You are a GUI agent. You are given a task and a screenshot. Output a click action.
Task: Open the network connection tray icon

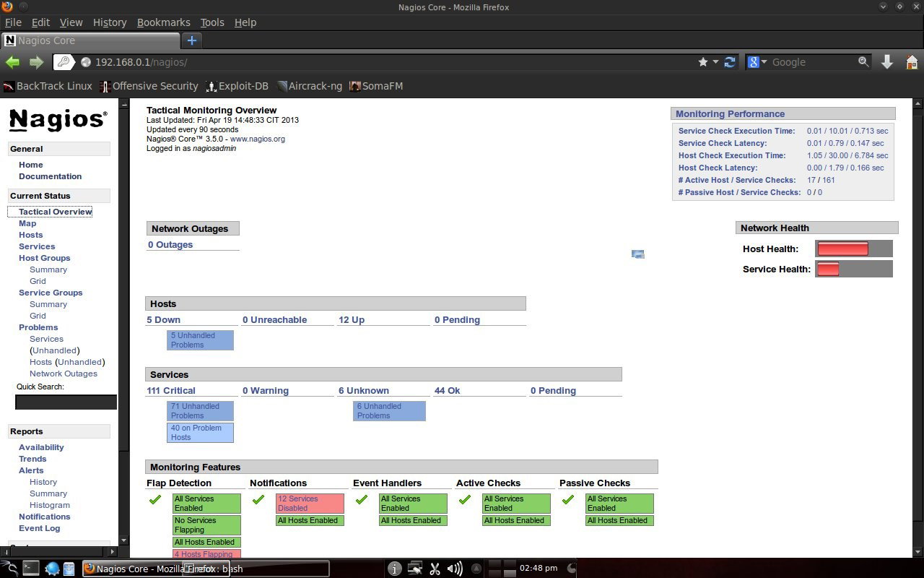point(415,569)
